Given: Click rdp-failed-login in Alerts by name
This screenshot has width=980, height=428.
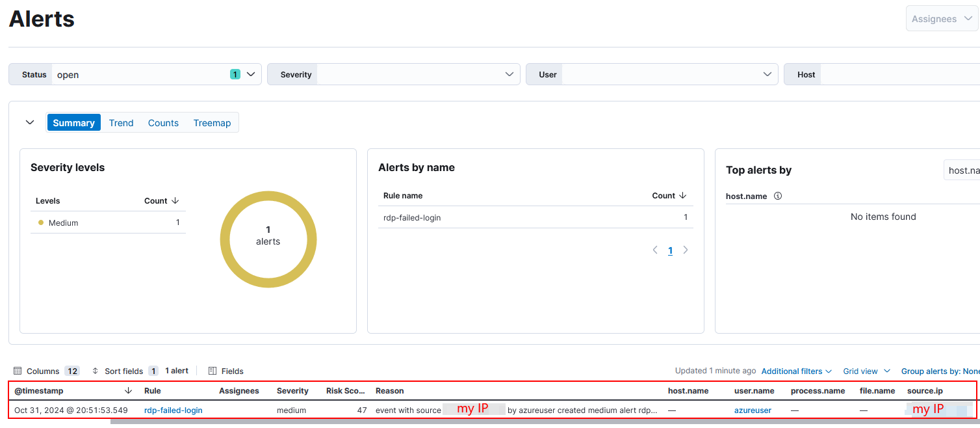Looking at the screenshot, I should [x=412, y=217].
